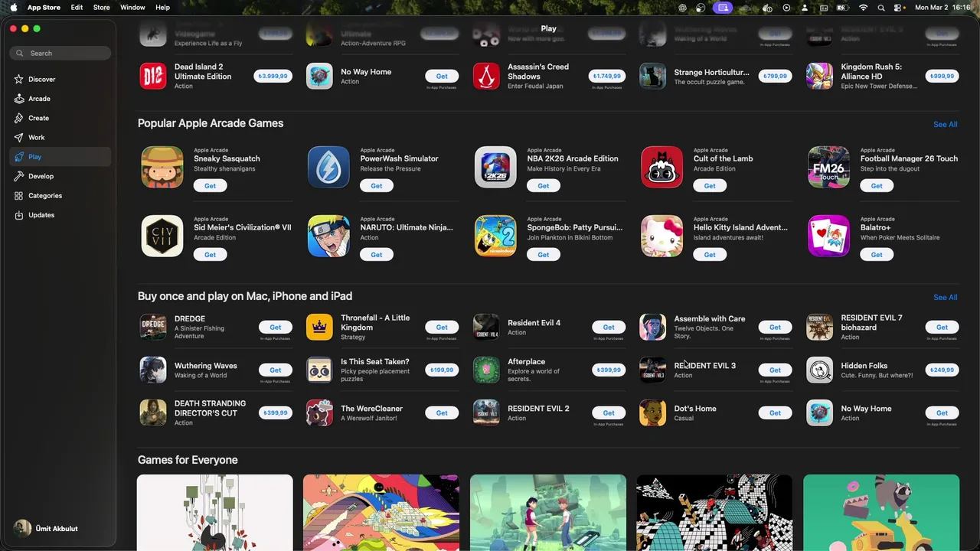Image resolution: width=980 pixels, height=551 pixels.
Task: Open the NARUTO Ultimate Ninja icon
Action: pos(328,236)
